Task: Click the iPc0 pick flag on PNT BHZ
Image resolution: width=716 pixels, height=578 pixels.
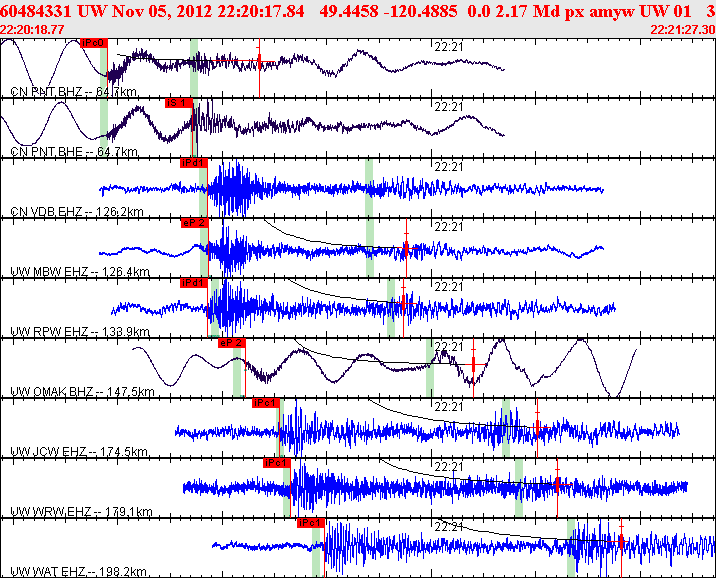Action: pos(94,43)
